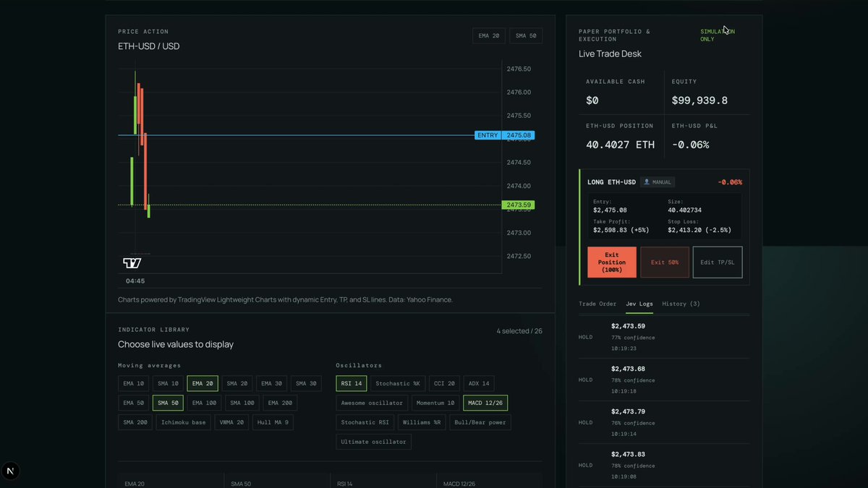Select the SMA 30 indicator chip
The width and height of the screenshot is (868, 488).
pyautogui.click(x=306, y=383)
